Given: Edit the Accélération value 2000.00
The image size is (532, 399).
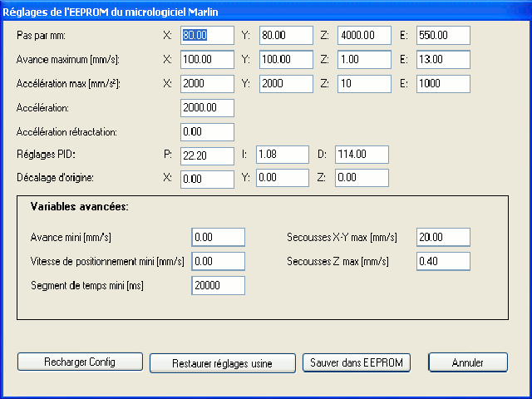Looking at the screenshot, I should click(x=207, y=108).
